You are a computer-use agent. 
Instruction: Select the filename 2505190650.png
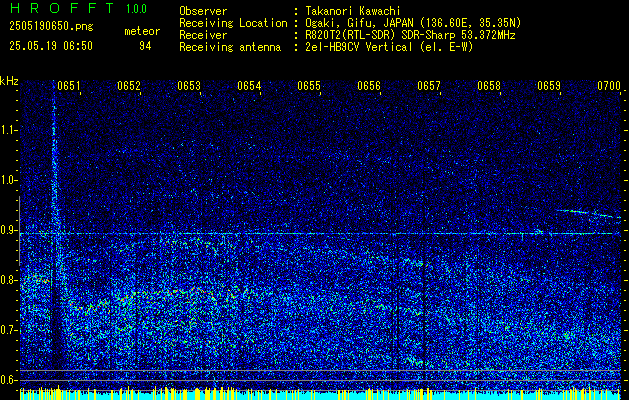51,27
